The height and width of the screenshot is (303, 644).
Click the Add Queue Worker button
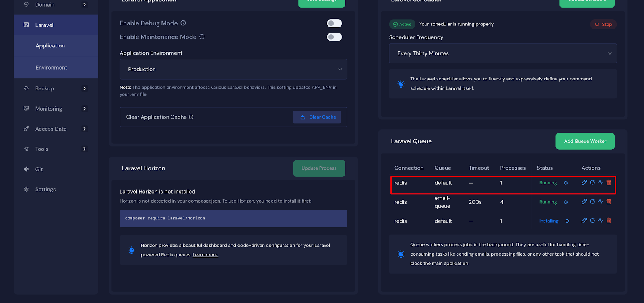pyautogui.click(x=585, y=141)
